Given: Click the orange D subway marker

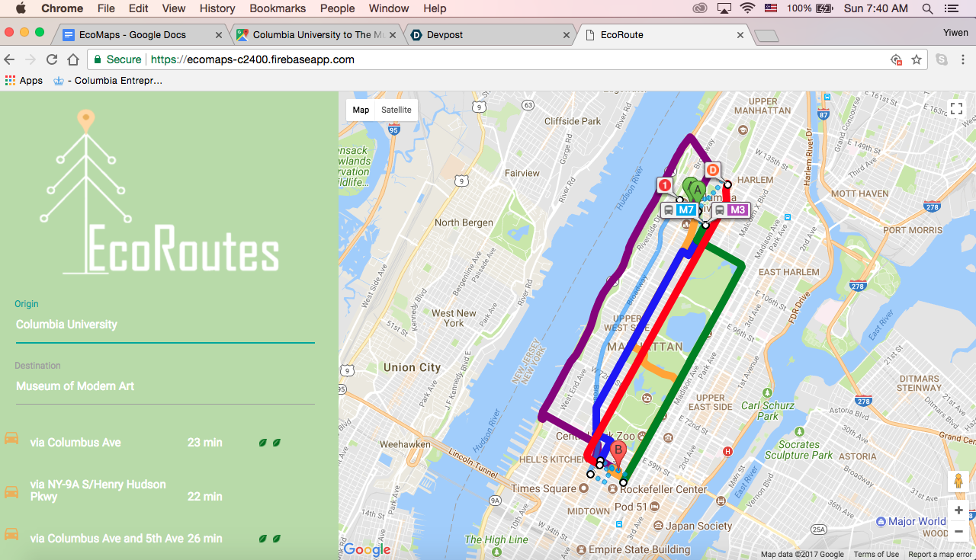Looking at the screenshot, I should click(713, 170).
